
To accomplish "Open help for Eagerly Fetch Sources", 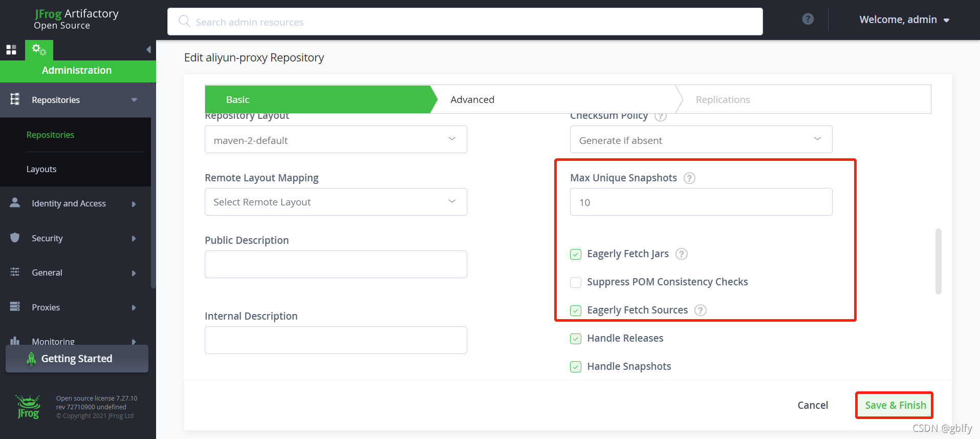I will coord(700,310).
